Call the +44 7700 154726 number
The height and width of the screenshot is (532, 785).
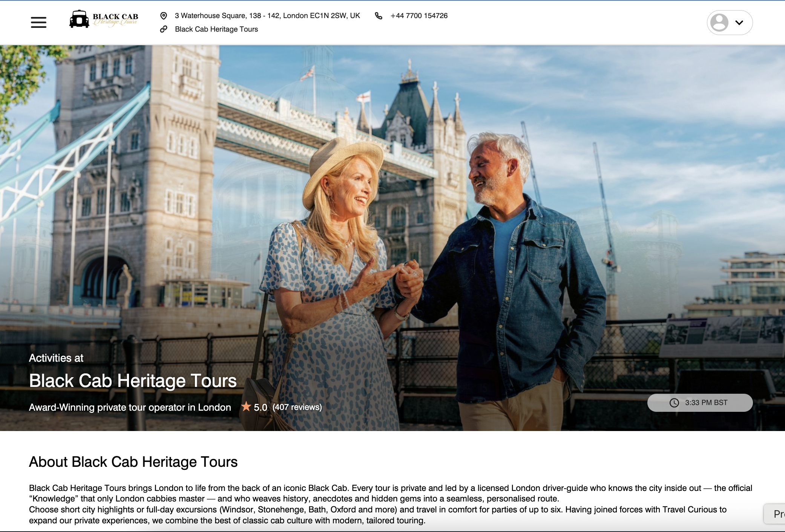tap(419, 16)
